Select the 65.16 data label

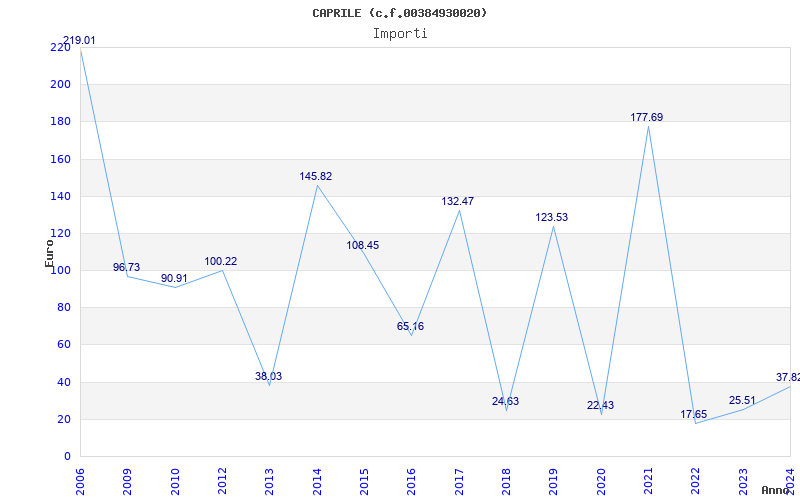(410, 327)
